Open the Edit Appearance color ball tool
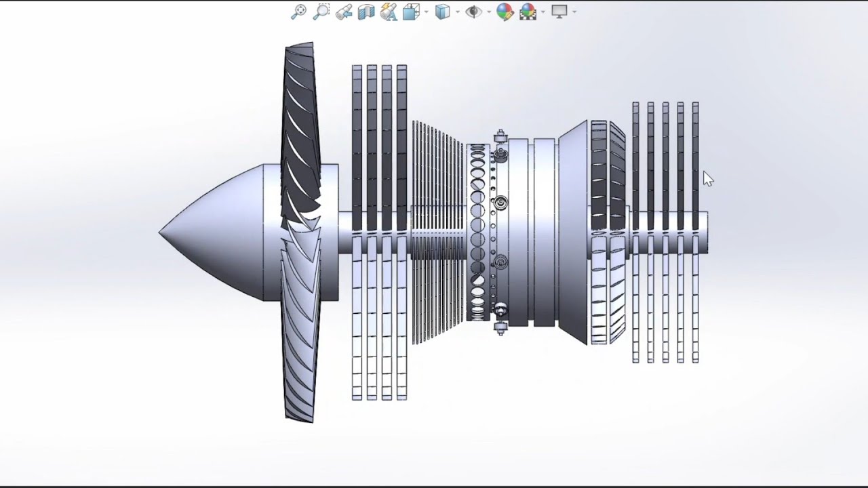This screenshot has height=488, width=868. 505,12
